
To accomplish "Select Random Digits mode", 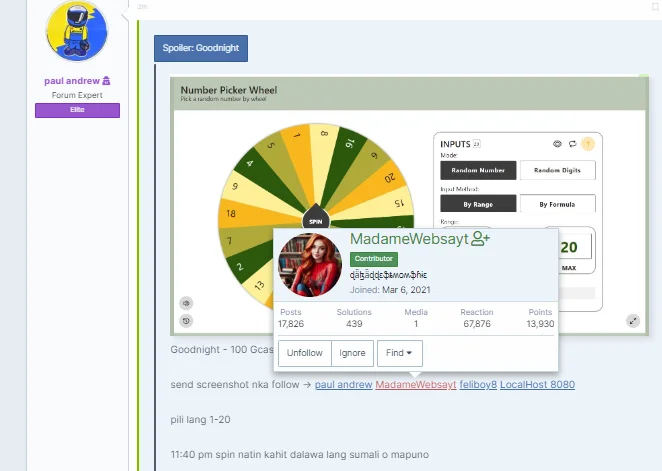I will (557, 170).
